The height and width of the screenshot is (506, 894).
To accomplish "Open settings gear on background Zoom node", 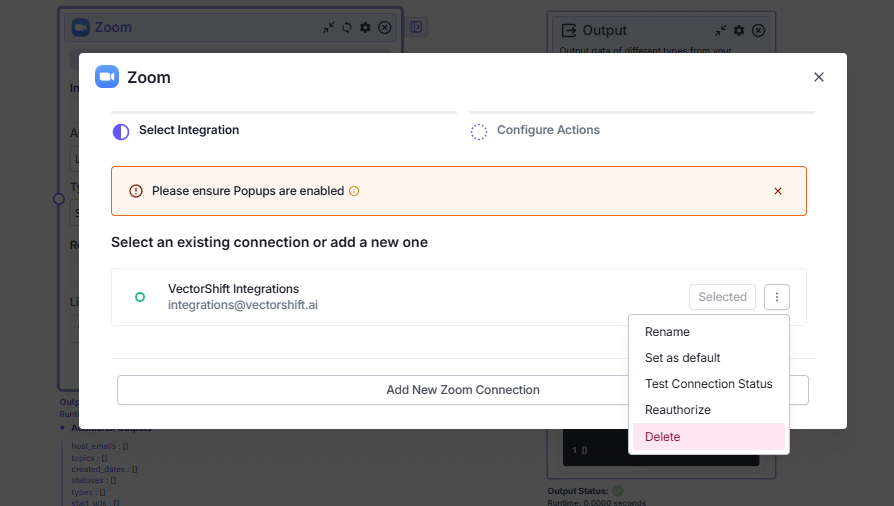I will point(365,27).
